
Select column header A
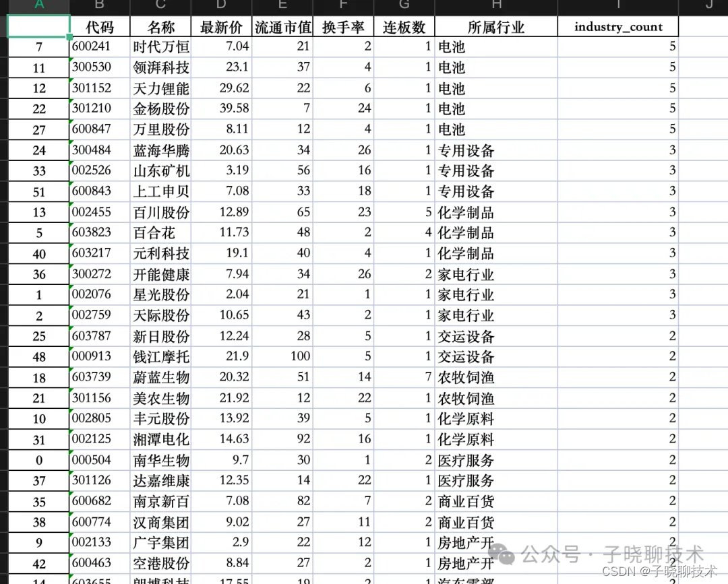[38, 6]
